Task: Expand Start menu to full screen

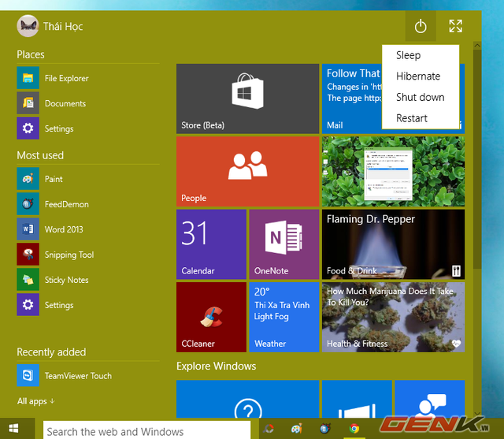Action: click(x=455, y=26)
